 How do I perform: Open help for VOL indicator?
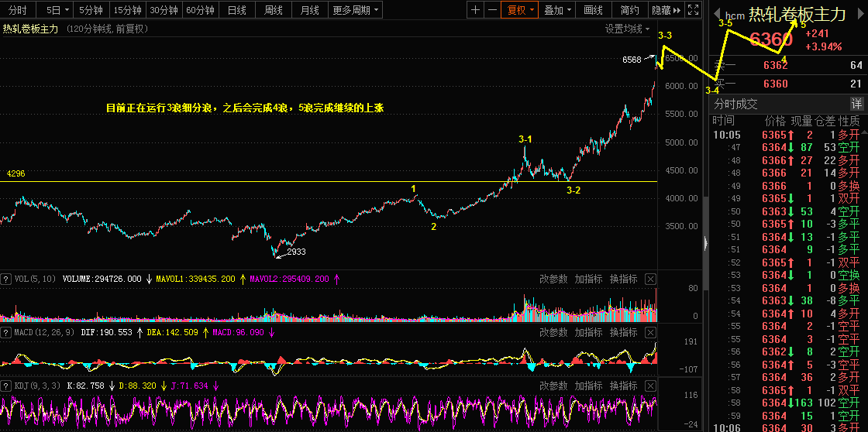pyautogui.click(x=7, y=279)
